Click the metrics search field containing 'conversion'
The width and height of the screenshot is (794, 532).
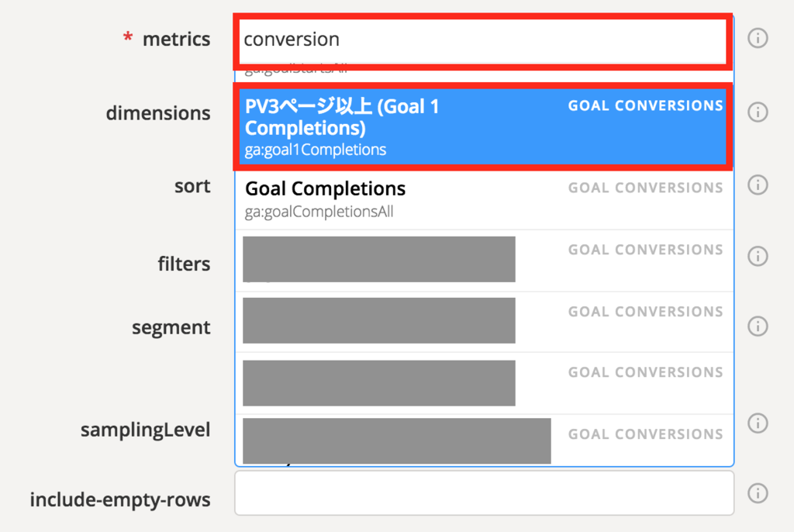click(x=481, y=39)
